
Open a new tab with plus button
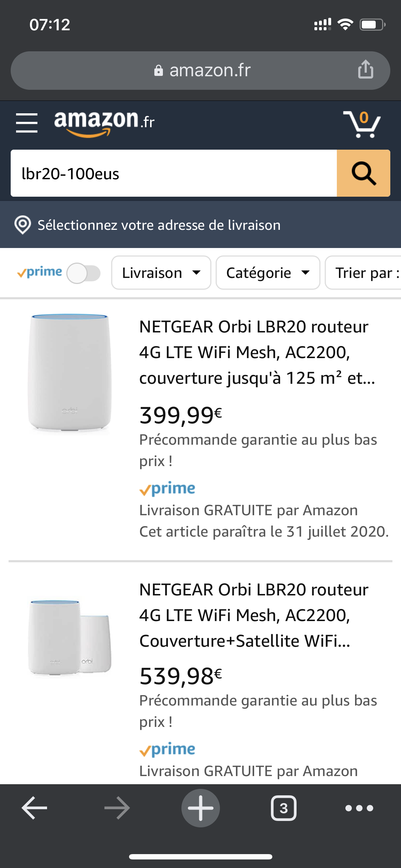(x=201, y=808)
